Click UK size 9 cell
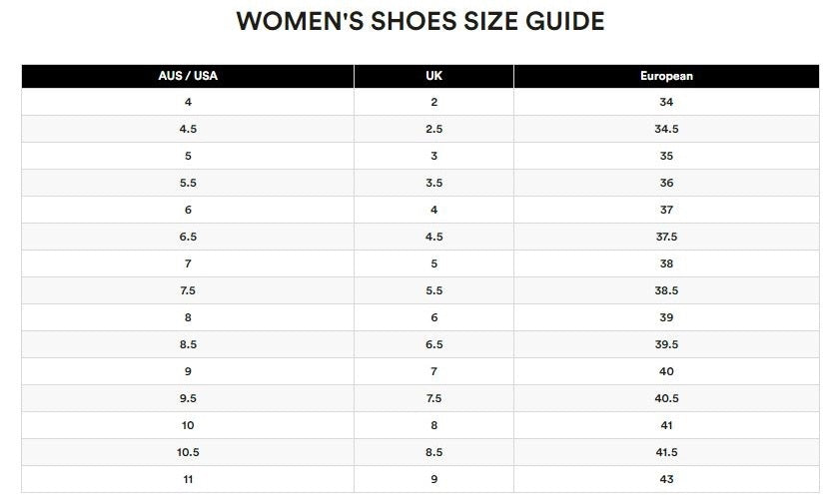 pos(433,479)
